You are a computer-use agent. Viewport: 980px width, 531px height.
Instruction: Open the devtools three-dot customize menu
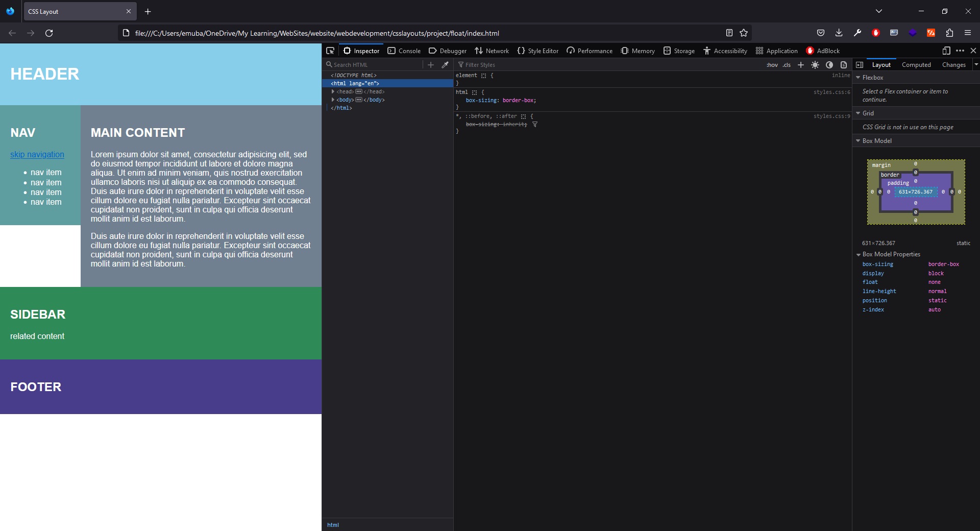(x=960, y=51)
